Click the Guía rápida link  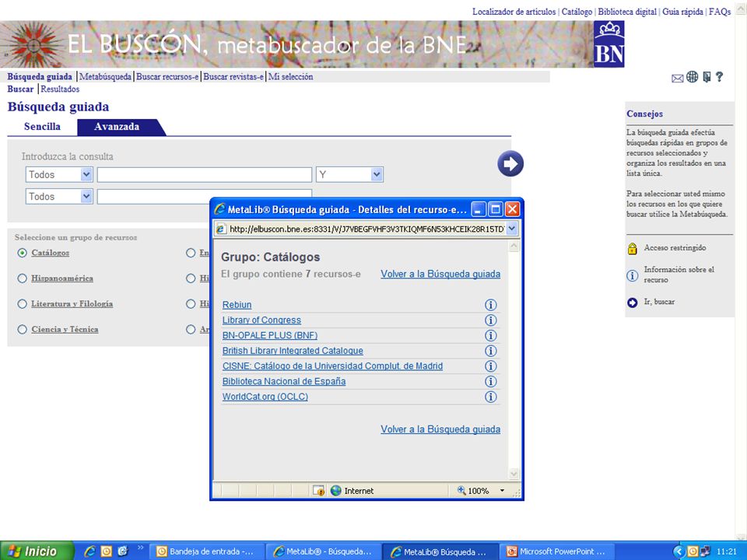click(x=682, y=12)
